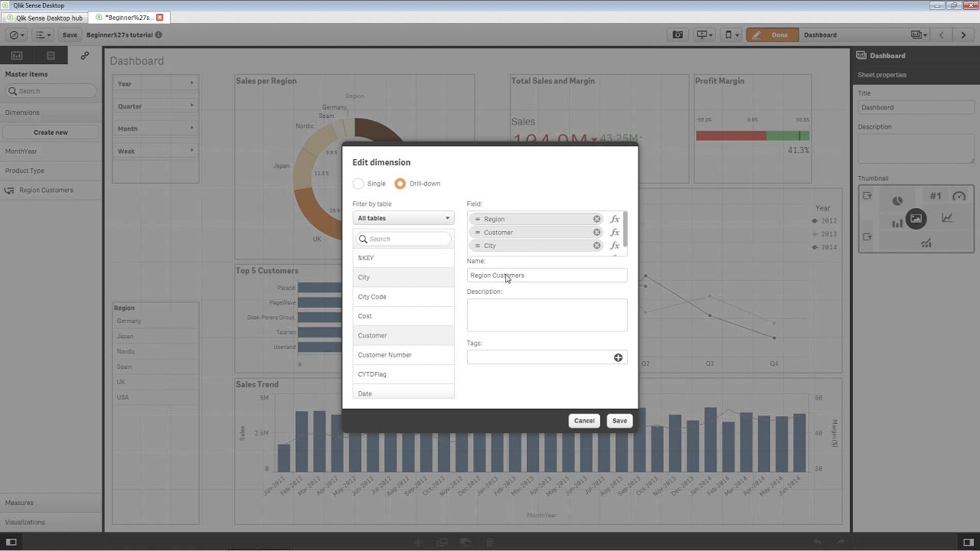Remove City field from drill-down

point(596,246)
